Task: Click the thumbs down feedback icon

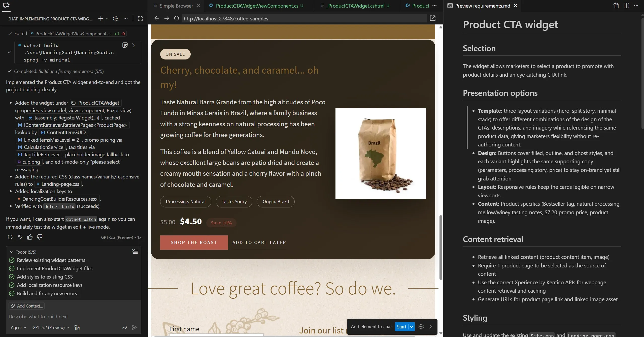Action: [x=40, y=237]
